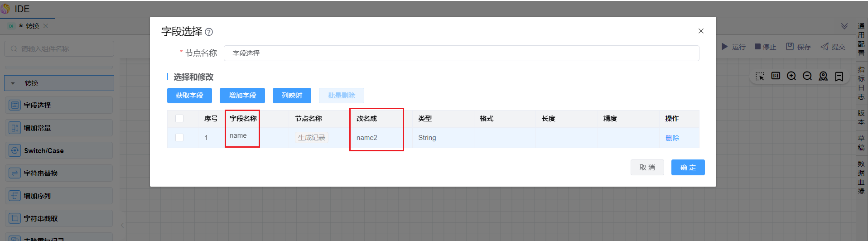Click the component name search field
This screenshot has width=868, height=241.
pyautogui.click(x=59, y=48)
